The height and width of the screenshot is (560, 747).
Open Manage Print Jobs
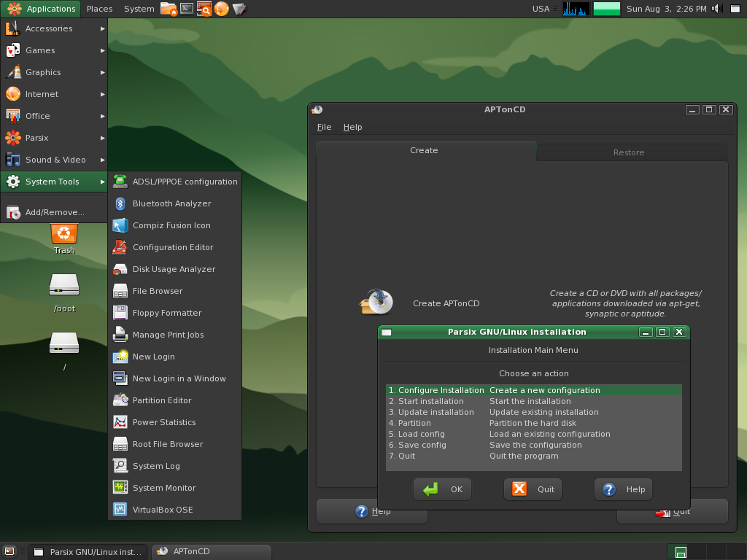pos(175,335)
